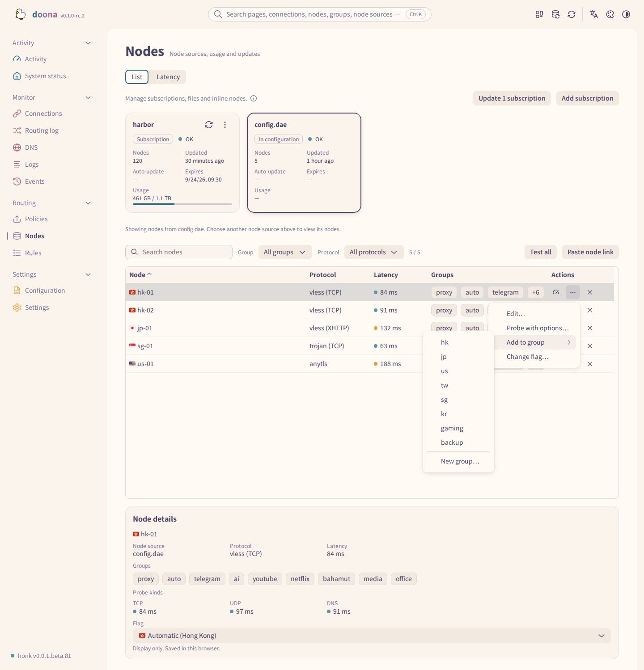Click the reload icon in top bar
This screenshot has height=670, width=644.
tap(572, 14)
